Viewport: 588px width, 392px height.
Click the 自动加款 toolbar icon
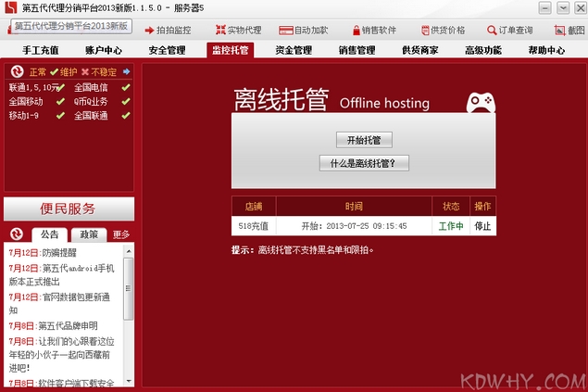click(286, 30)
